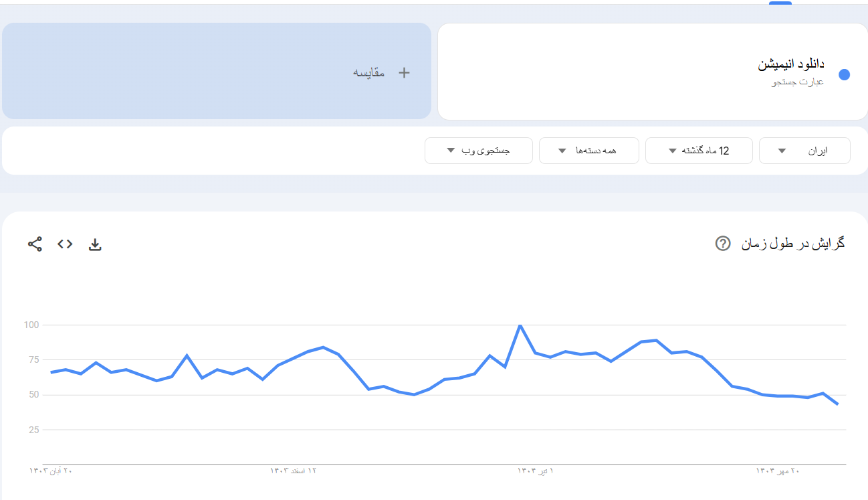Click the share icon above the chart

pyautogui.click(x=34, y=244)
